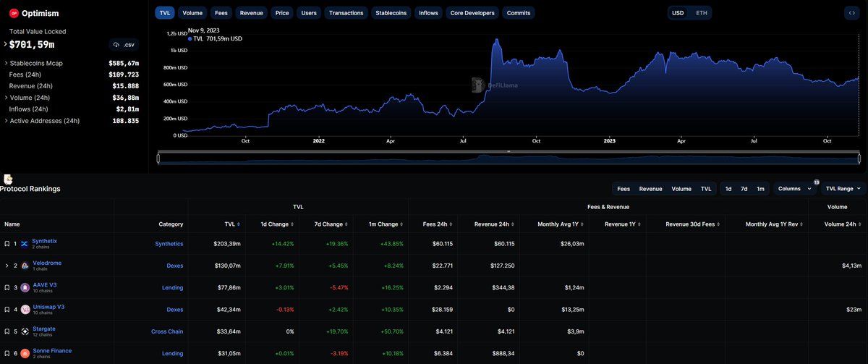
Task: Open the Synthetix protocol link
Action: pyautogui.click(x=44, y=241)
